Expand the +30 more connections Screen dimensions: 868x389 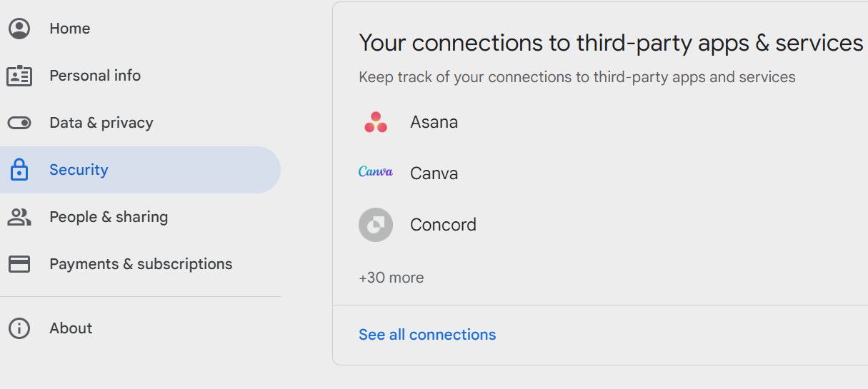coord(391,278)
